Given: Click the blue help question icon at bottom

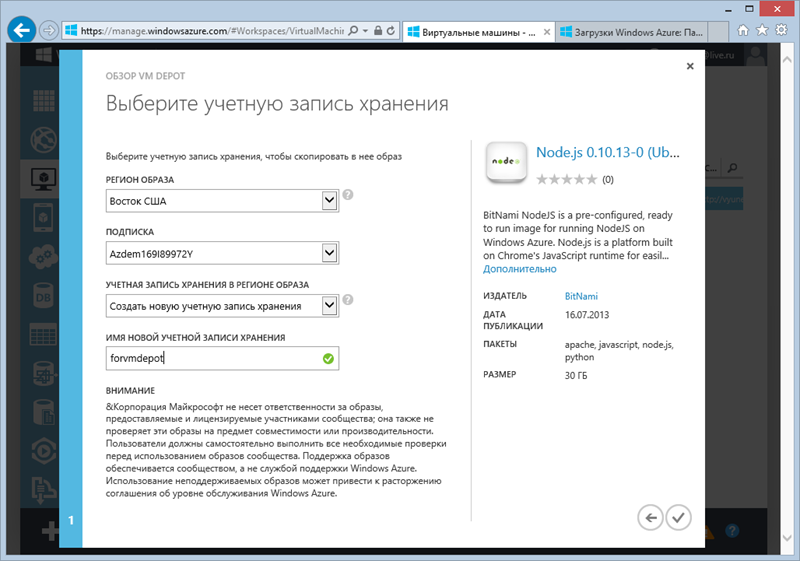Looking at the screenshot, I should 732,531.
